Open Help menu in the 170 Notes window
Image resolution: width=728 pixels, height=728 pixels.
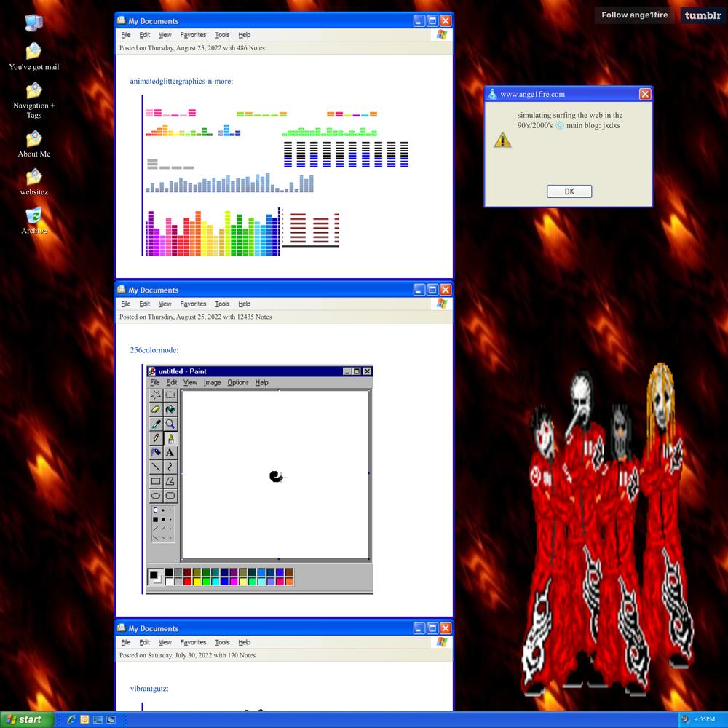[244, 643]
